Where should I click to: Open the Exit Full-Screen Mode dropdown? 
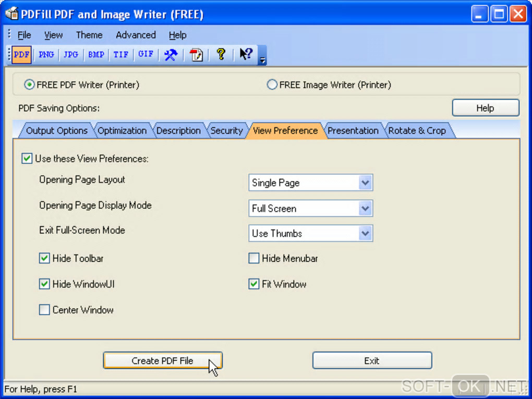[x=311, y=234]
